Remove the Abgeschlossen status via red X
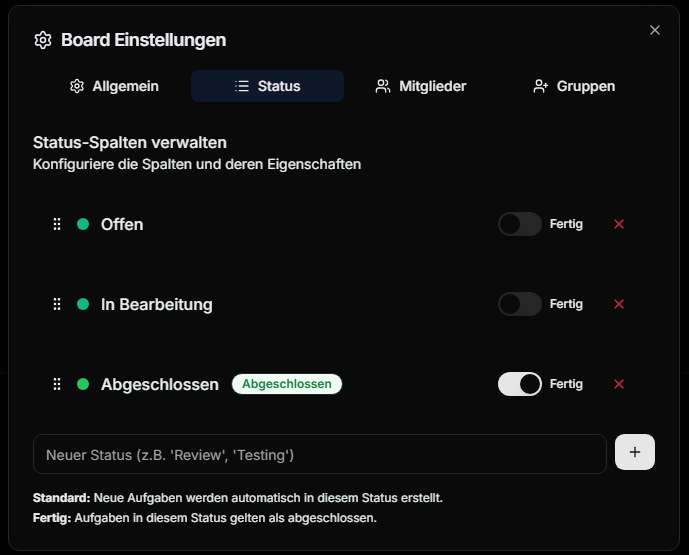 pyautogui.click(x=619, y=384)
